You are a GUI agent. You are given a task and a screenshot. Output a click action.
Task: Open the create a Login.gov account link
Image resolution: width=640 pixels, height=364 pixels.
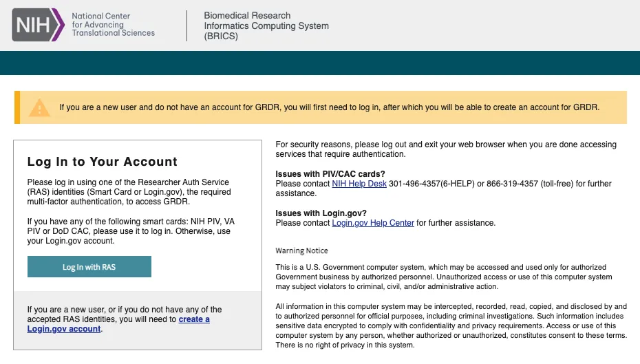point(194,319)
